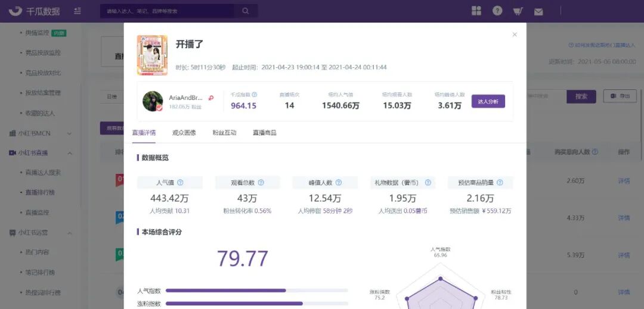Click the help icon next to 礼物数据（薯币）
Image resolution: width=644 pixels, height=309 pixels.
click(x=428, y=183)
